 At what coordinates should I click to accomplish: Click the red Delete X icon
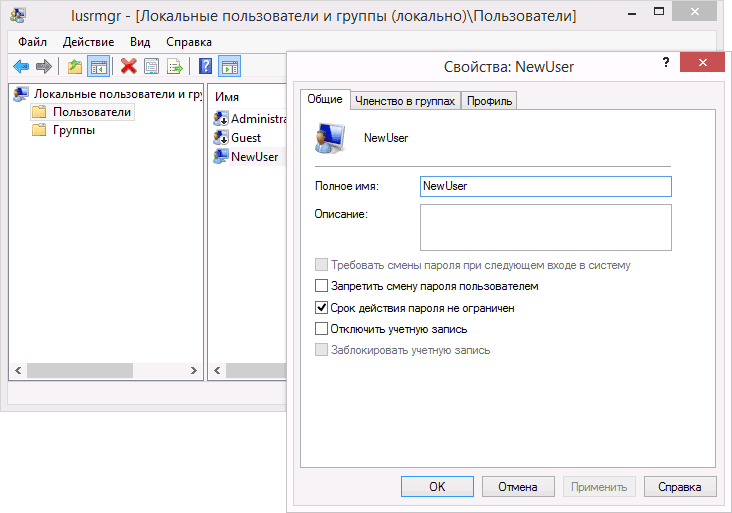[128, 66]
